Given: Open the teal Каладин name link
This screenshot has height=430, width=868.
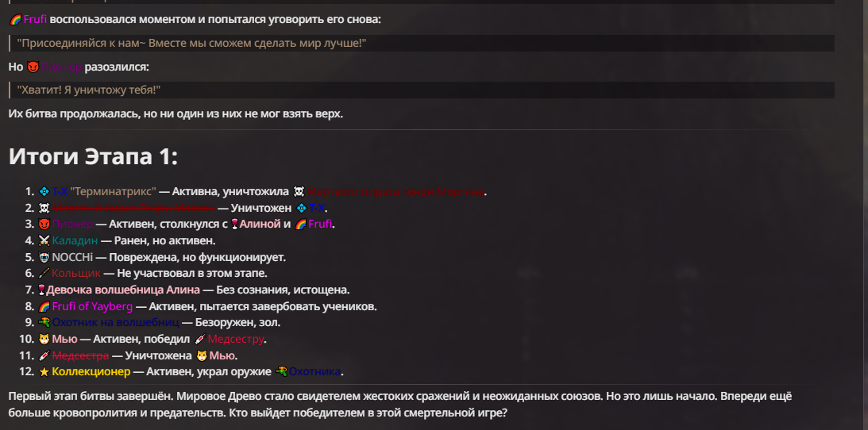Looking at the screenshot, I should click(x=75, y=240).
